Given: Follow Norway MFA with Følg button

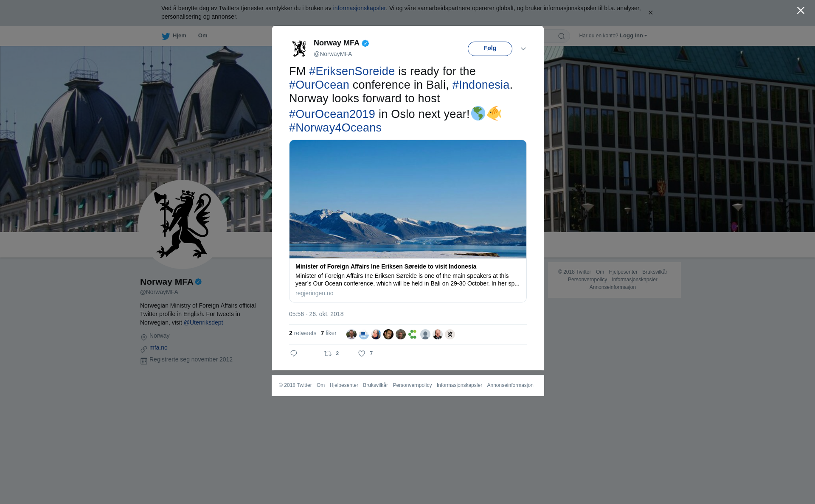Looking at the screenshot, I should [x=490, y=49].
